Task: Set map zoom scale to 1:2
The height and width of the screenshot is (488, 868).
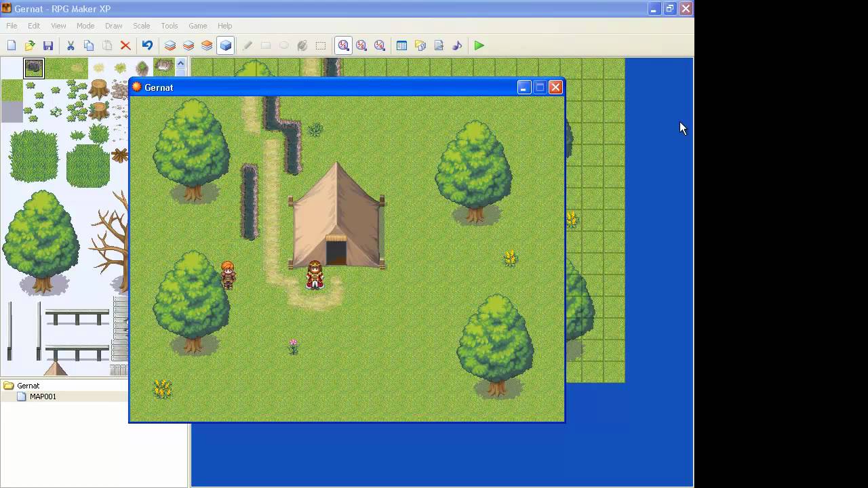Action: pos(361,45)
